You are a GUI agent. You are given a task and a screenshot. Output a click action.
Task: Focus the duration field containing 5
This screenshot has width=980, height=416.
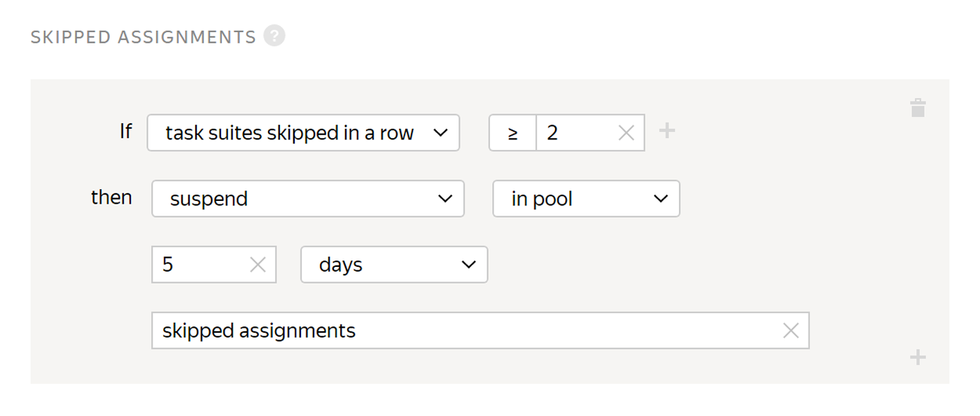204,265
